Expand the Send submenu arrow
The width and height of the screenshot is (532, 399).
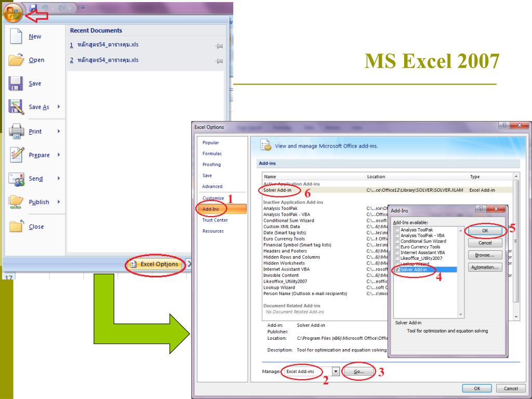click(59, 179)
